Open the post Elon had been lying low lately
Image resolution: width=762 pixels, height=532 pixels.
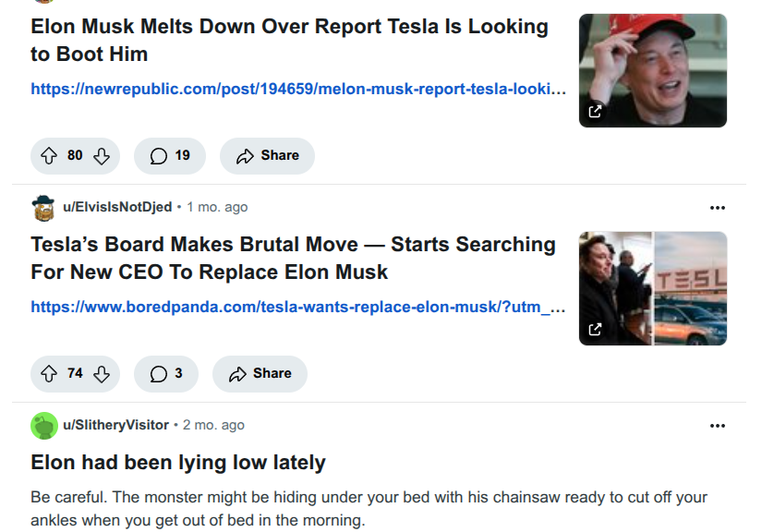click(x=178, y=463)
